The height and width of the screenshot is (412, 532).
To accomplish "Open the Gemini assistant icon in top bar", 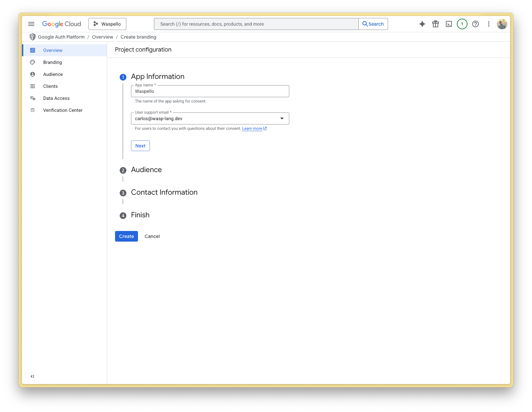I will [x=422, y=24].
